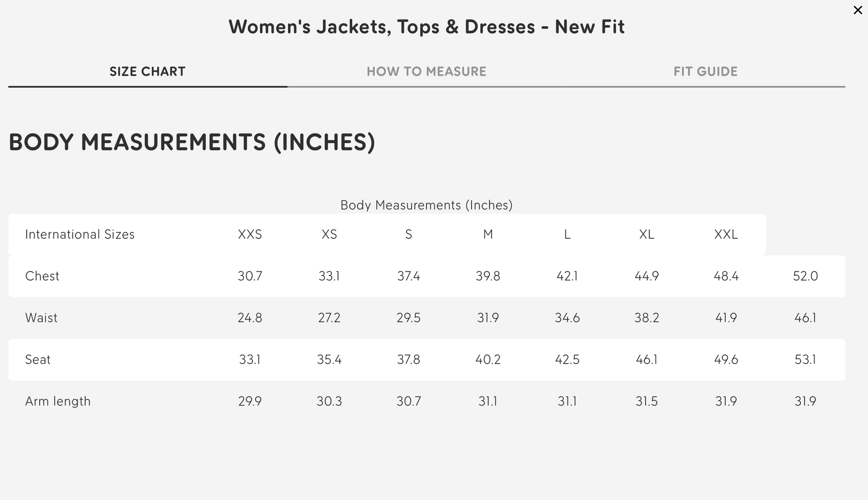Click the Waist value 24.8
This screenshot has height=500, width=868.
(x=250, y=318)
